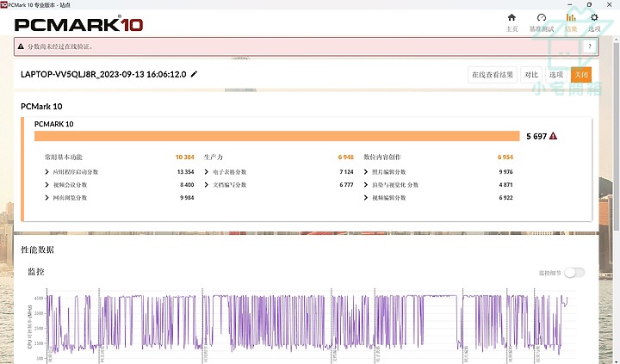Click the 选项 button beside 对比
The width and height of the screenshot is (620, 364).
point(556,75)
